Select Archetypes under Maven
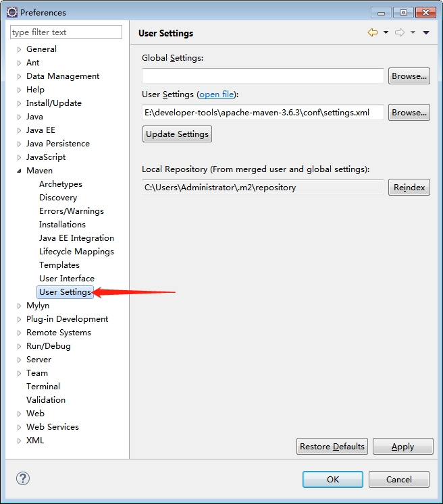Image resolution: width=443 pixels, height=504 pixels. coord(61,184)
